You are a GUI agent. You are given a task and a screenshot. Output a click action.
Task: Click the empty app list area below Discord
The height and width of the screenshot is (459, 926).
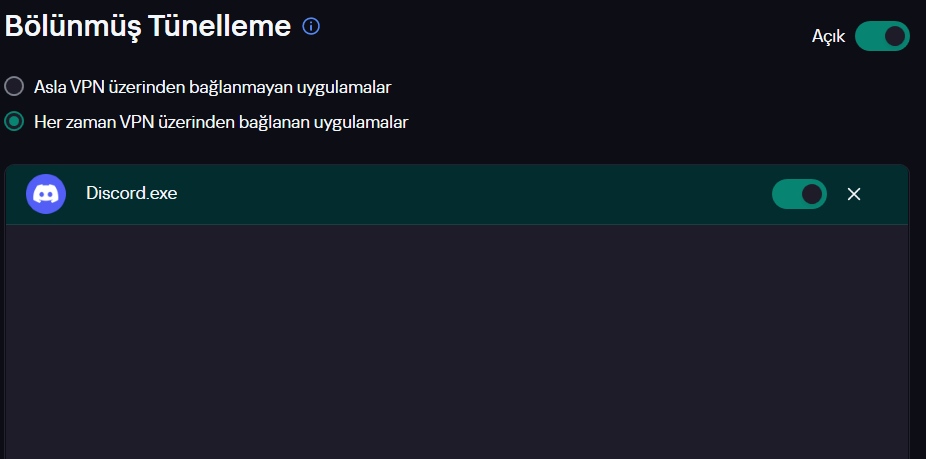click(456, 340)
